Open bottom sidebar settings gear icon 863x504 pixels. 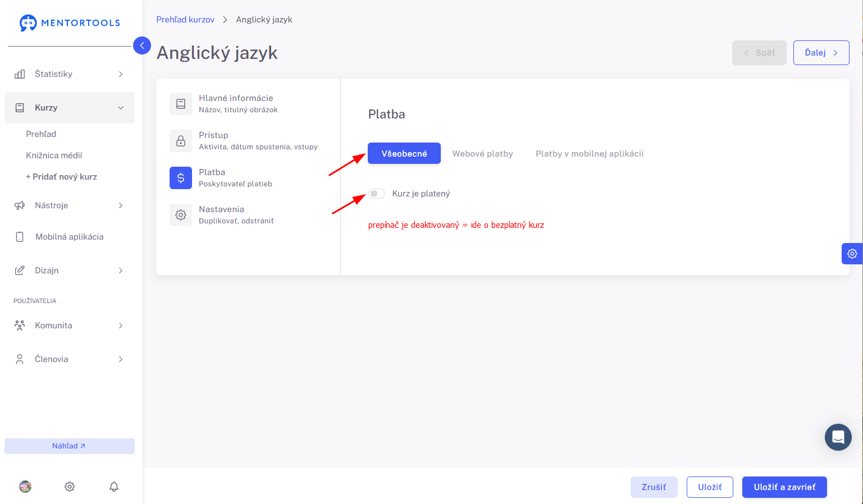point(70,487)
